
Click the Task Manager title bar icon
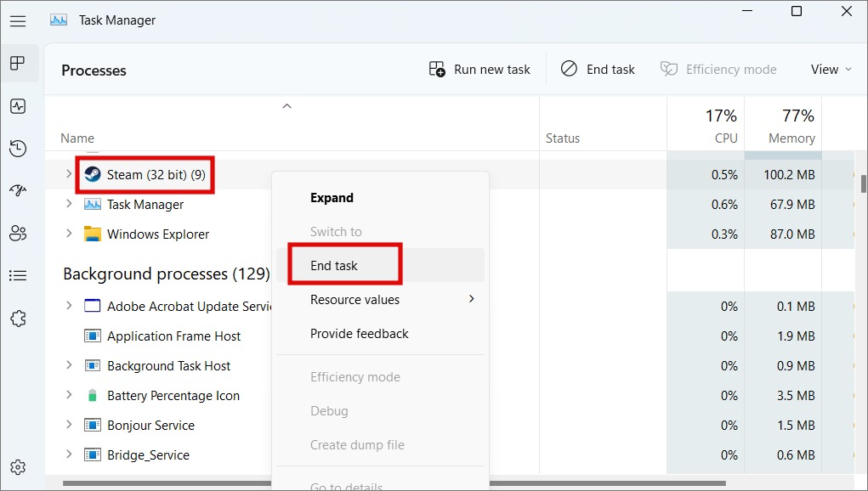[59, 20]
